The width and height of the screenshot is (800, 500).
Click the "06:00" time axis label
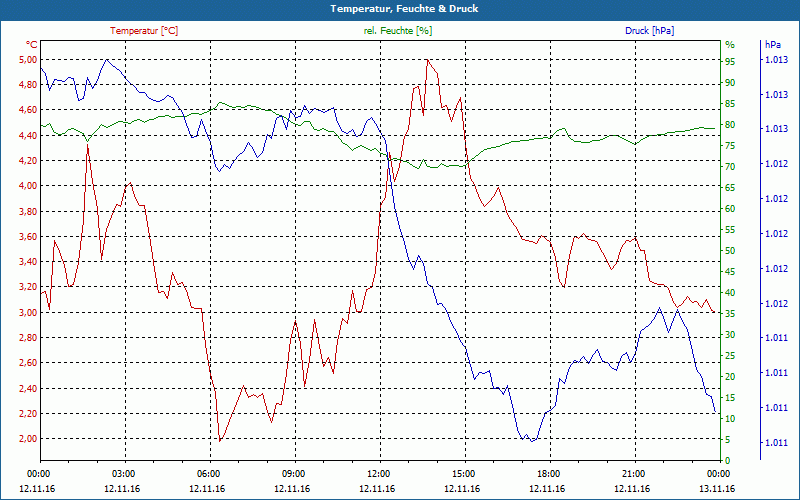(x=208, y=474)
